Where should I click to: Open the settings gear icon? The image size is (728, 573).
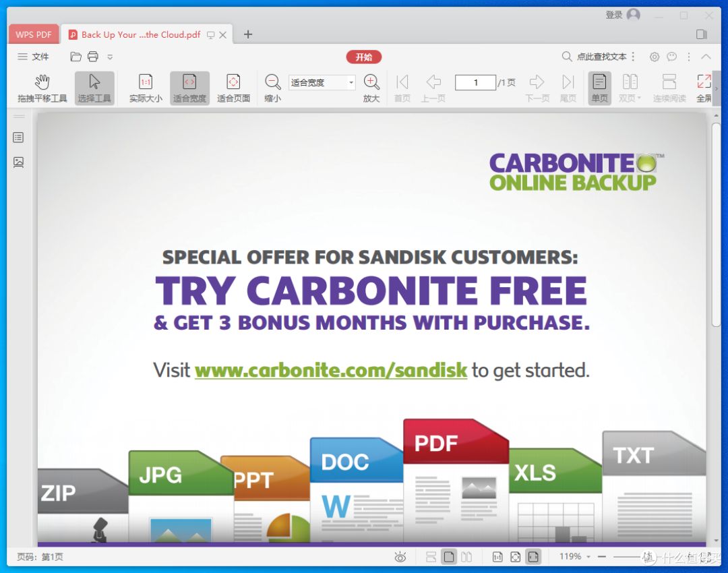tap(654, 57)
